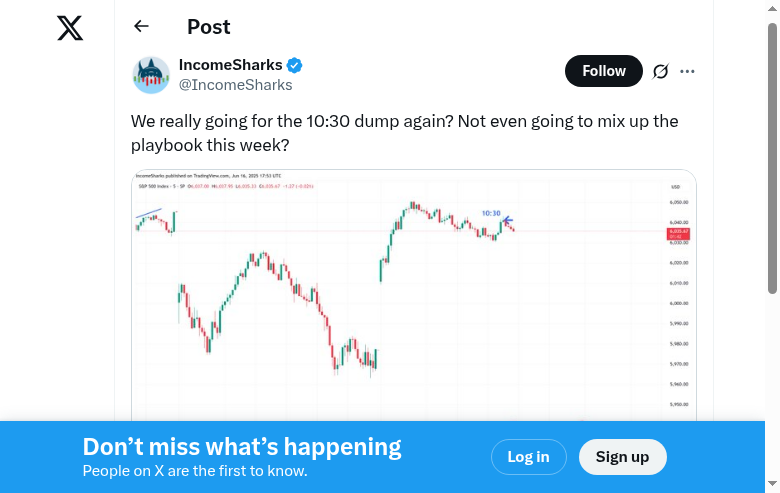Image resolution: width=780 pixels, height=493 pixels.
Task: Click the post text about 10:30 dump
Action: pos(404,133)
